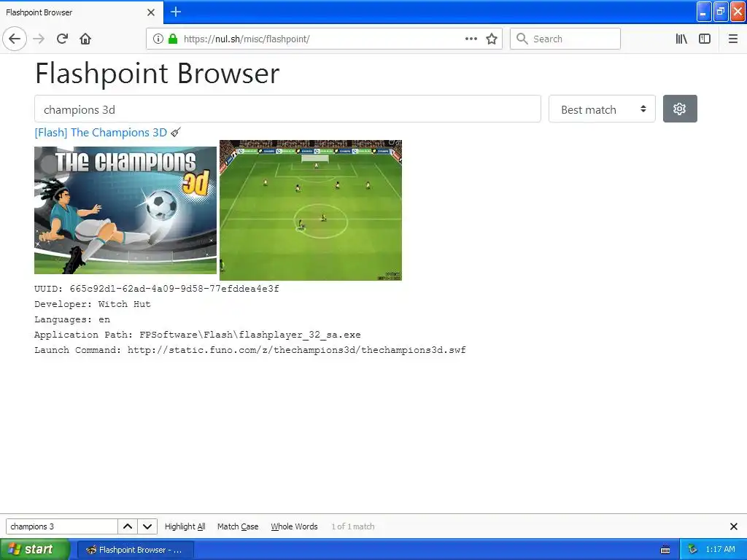Close the Flashpoint Browser tab

tap(151, 12)
